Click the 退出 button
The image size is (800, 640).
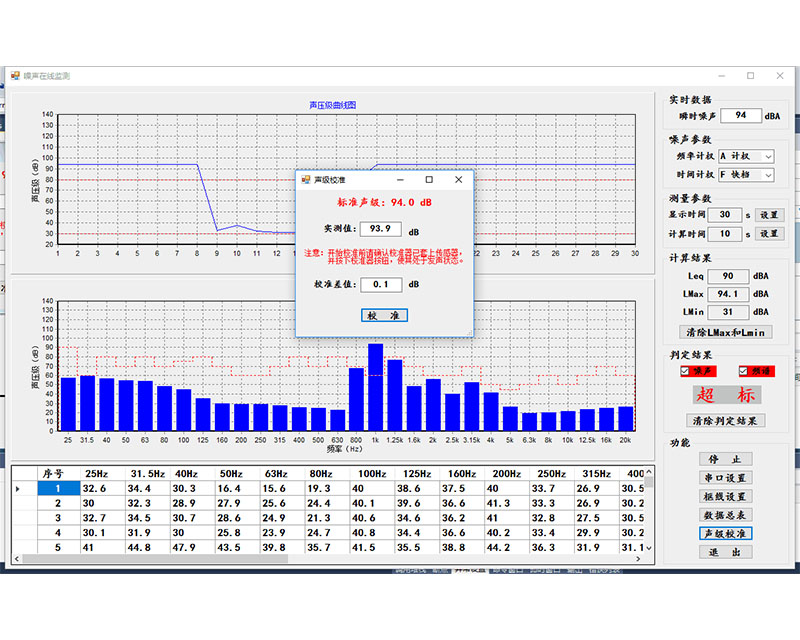tap(722, 552)
